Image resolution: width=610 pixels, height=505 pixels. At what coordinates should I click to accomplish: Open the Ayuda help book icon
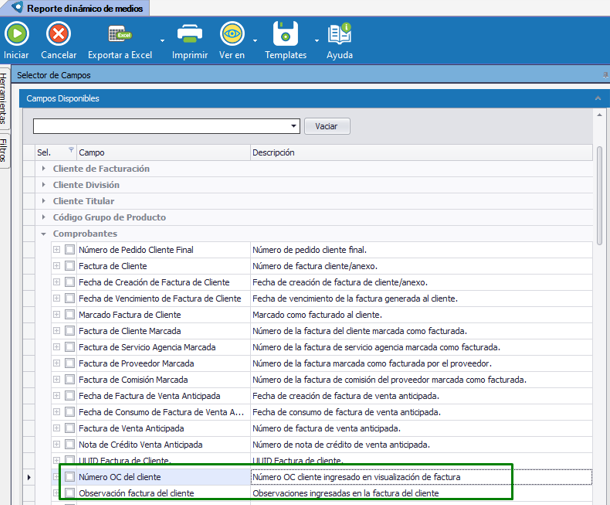340,35
